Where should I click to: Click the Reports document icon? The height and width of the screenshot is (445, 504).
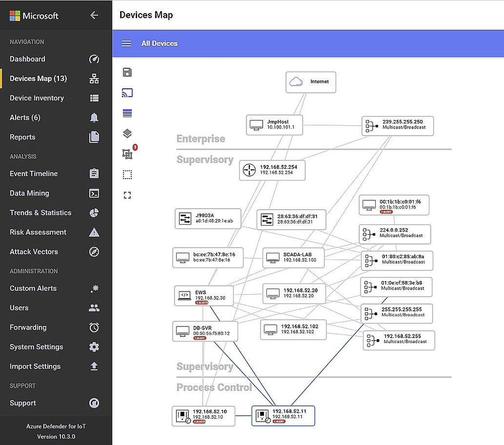click(x=94, y=137)
